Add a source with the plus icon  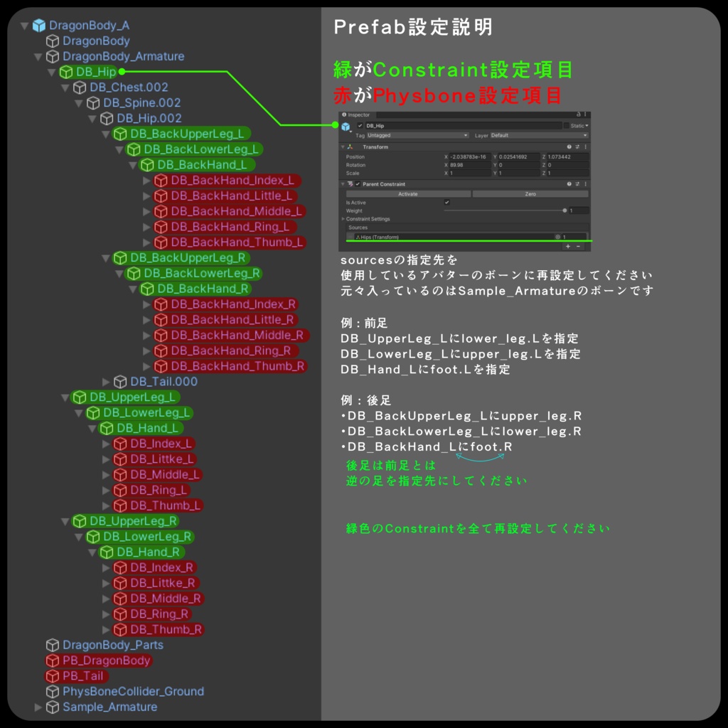pyautogui.click(x=568, y=246)
